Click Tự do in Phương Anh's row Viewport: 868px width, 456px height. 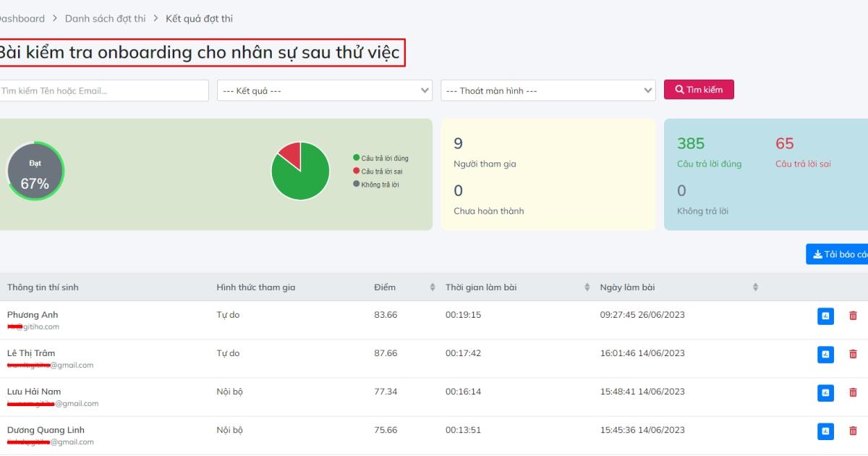tap(228, 315)
